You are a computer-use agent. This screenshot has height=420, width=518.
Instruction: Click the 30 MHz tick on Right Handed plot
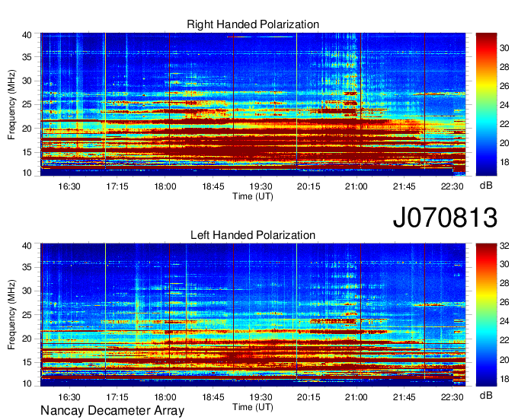pyautogui.click(x=27, y=81)
